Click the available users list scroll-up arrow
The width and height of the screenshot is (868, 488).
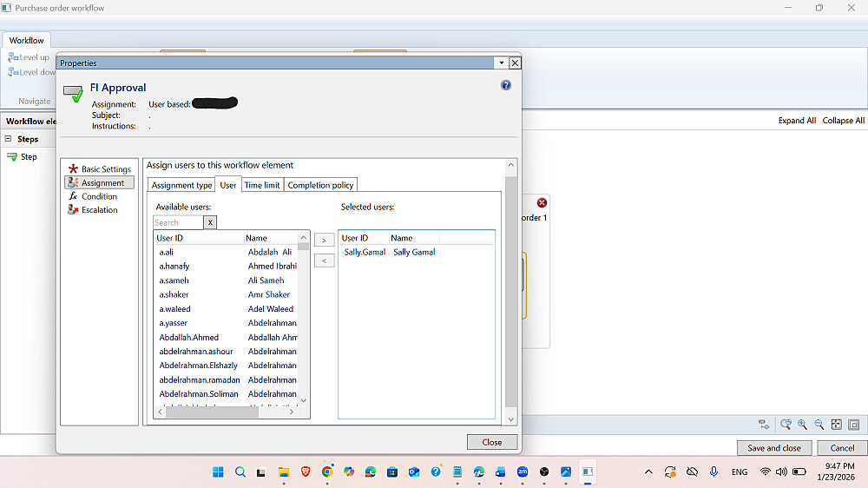303,238
